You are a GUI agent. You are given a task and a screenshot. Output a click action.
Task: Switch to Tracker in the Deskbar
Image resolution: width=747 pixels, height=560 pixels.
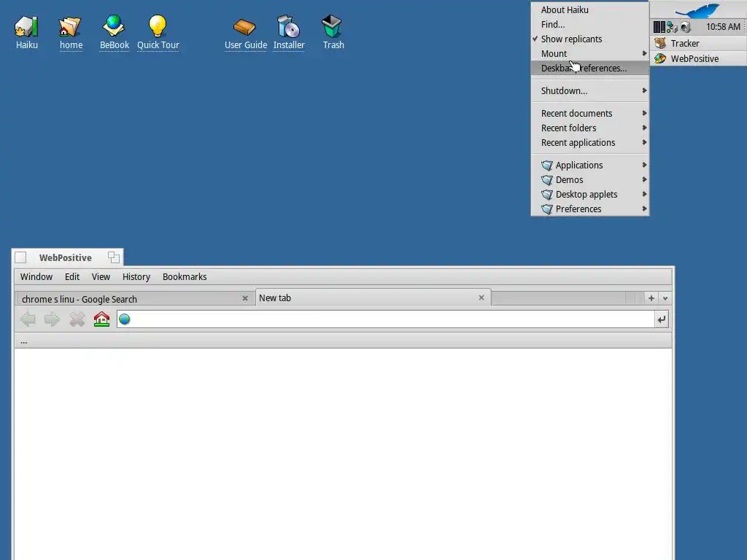coord(698,43)
